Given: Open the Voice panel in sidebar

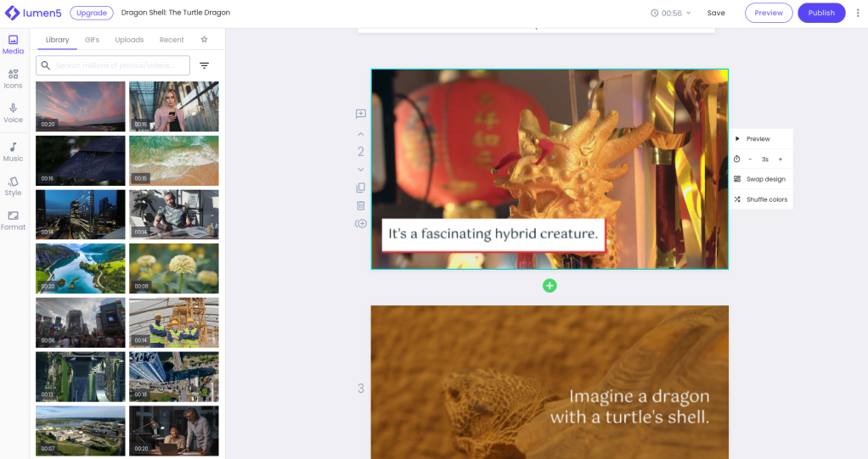Looking at the screenshot, I should pos(14,113).
